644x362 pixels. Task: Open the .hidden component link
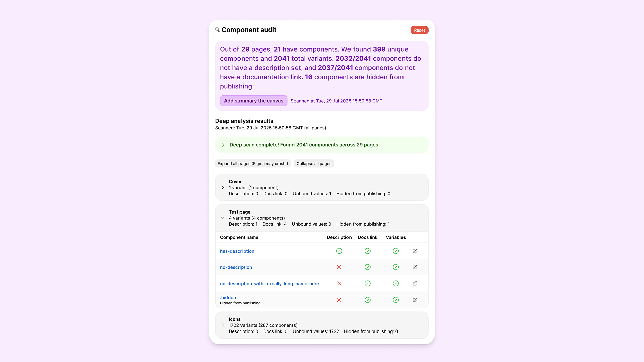(x=228, y=297)
